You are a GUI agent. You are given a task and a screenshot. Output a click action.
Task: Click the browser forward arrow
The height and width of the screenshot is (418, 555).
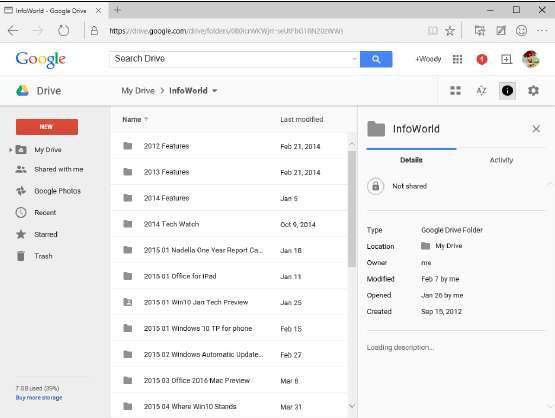coord(38,31)
